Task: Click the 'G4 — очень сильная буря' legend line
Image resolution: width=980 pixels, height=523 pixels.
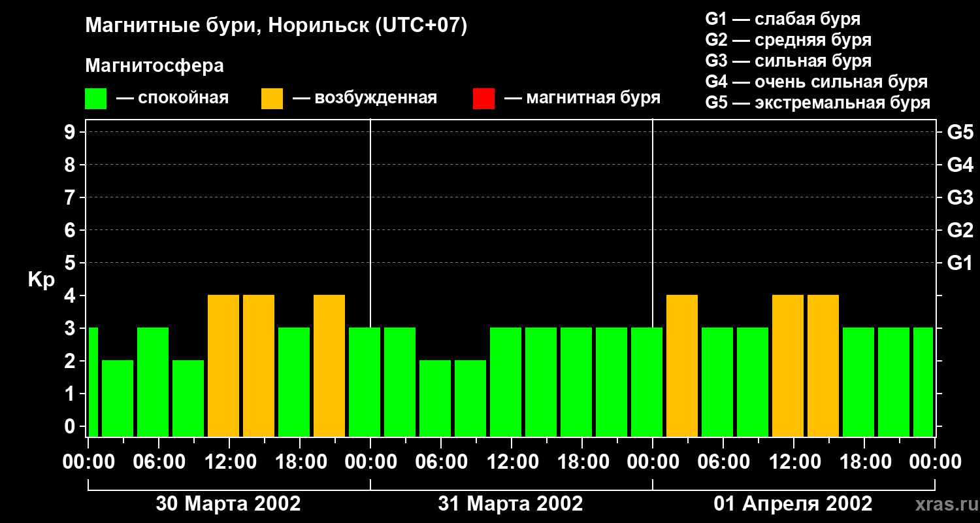Action: (x=817, y=82)
